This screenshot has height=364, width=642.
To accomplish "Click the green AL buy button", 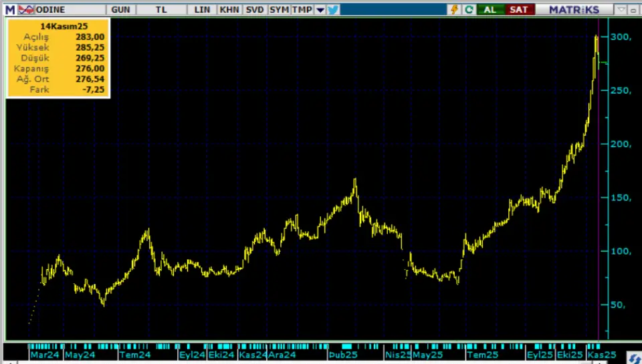I will [x=490, y=9].
